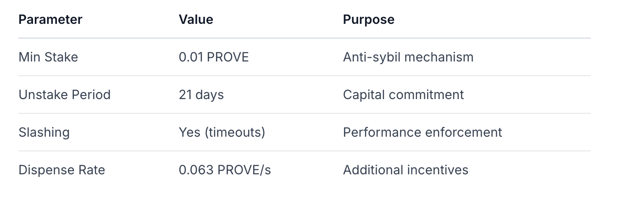The width and height of the screenshot is (644, 200).
Task: Click the 0.01 PROVE value cell
Action: pos(213,57)
